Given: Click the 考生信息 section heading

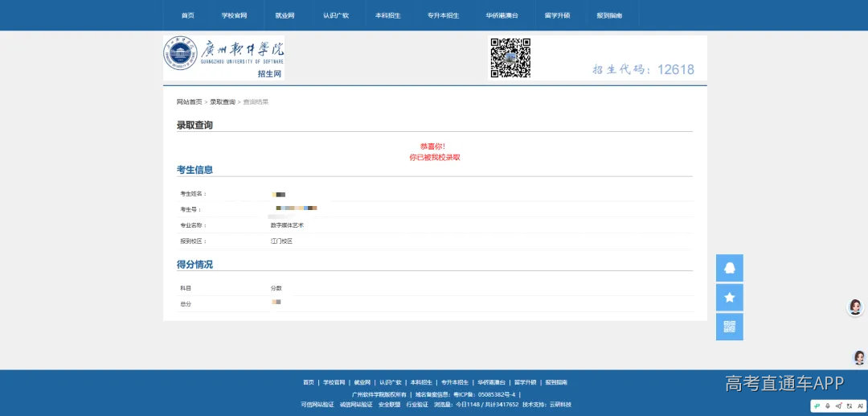Looking at the screenshot, I should click(x=194, y=170).
